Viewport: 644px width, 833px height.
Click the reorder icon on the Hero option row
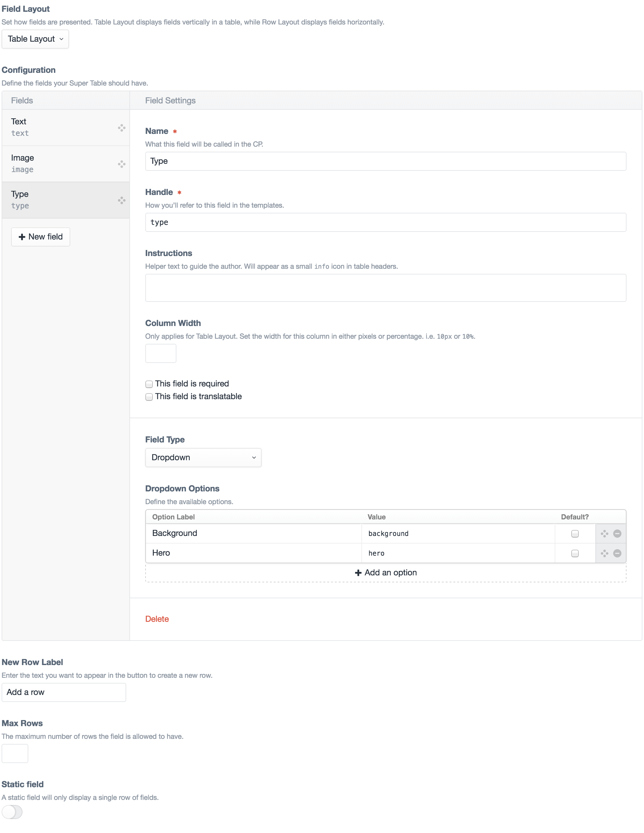[604, 553]
